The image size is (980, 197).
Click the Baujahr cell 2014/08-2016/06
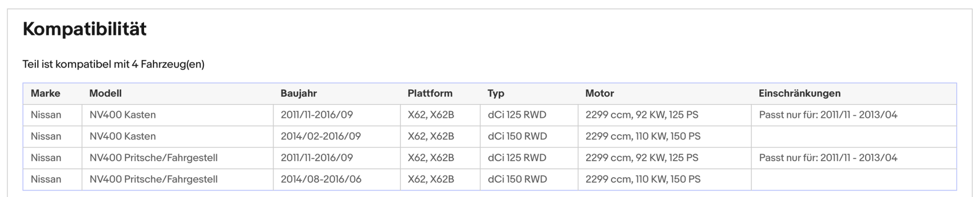pyautogui.click(x=321, y=179)
